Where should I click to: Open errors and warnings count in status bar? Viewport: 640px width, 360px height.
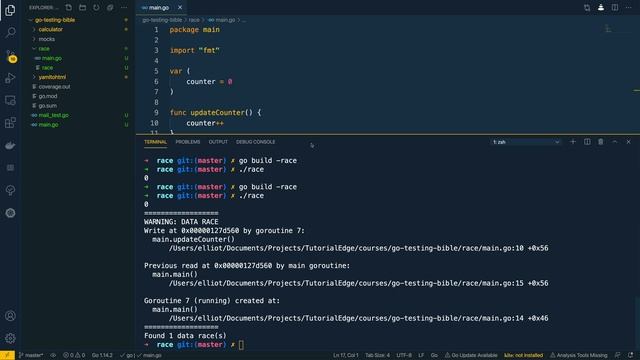tap(74, 355)
